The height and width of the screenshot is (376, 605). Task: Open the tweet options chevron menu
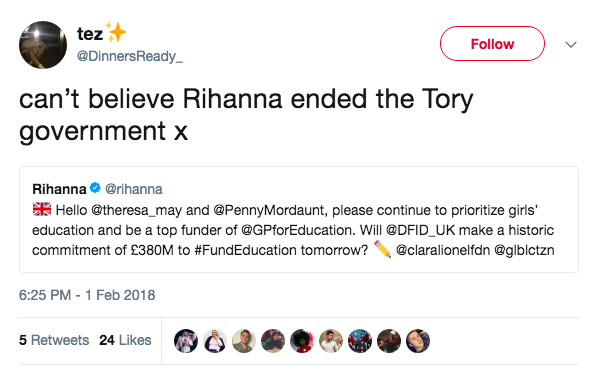point(571,44)
